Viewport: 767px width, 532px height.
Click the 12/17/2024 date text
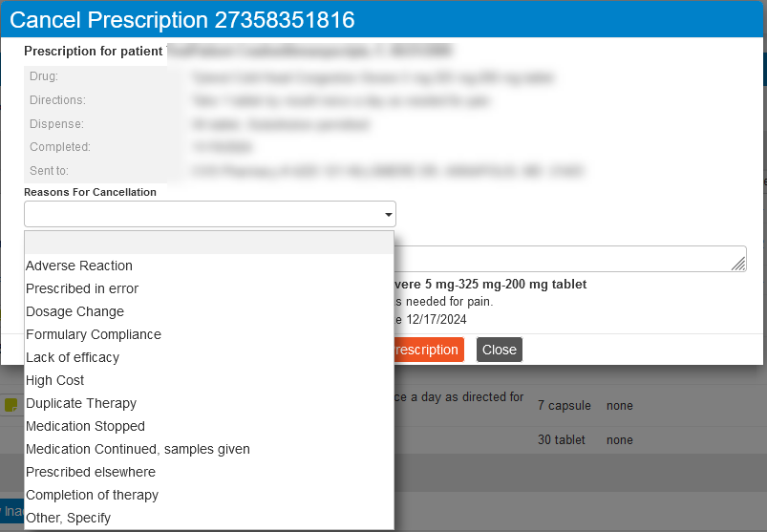pos(437,320)
